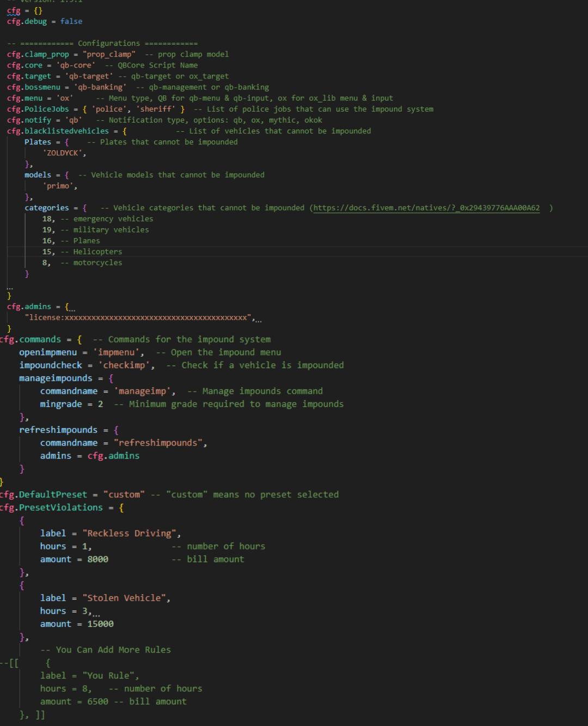Click the categories table key
The image size is (588, 726).
[47, 208]
